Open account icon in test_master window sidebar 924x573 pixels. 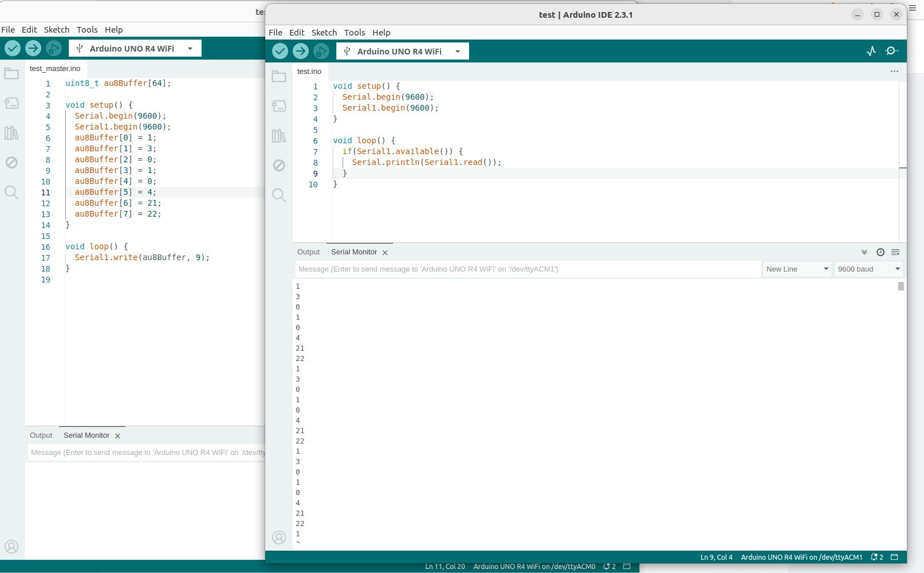tap(11, 547)
